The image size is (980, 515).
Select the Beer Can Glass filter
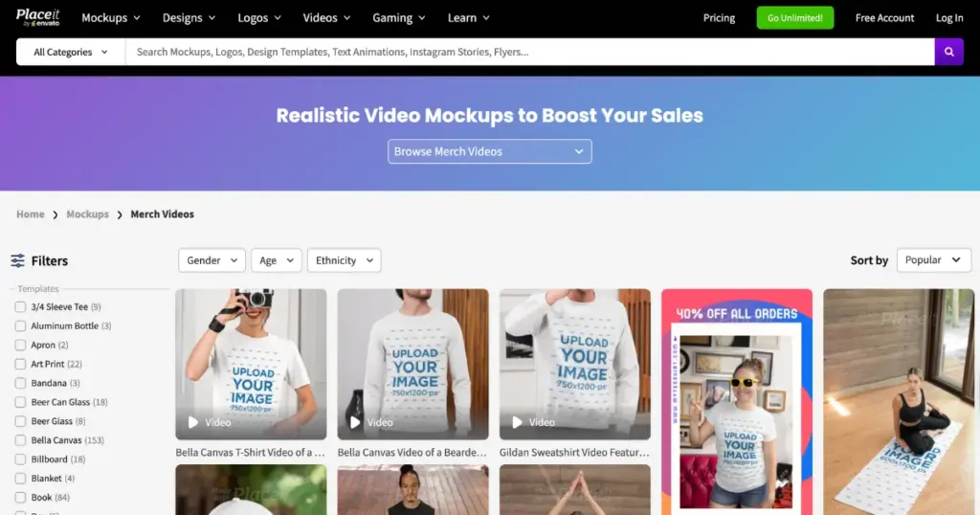(x=21, y=402)
